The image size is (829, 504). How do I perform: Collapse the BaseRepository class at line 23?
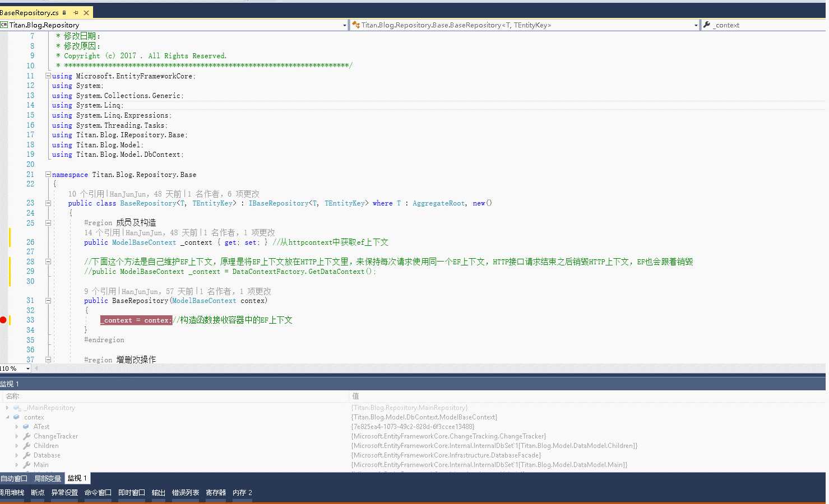coord(48,203)
